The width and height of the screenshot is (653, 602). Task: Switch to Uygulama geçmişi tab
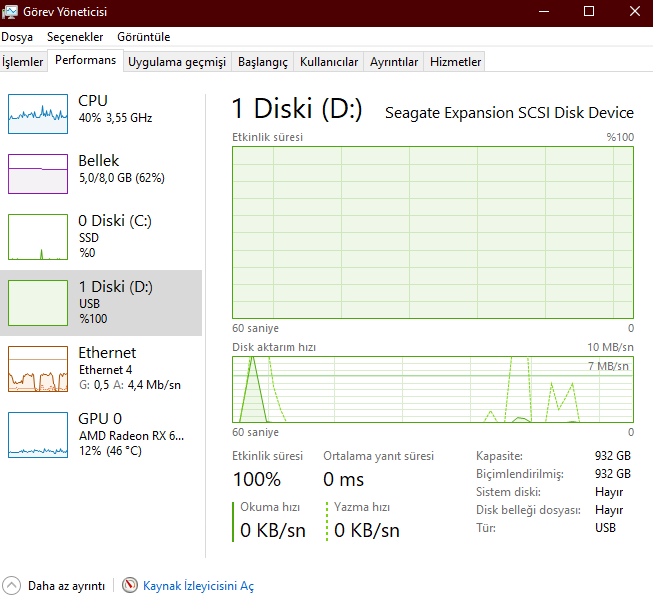[x=177, y=62]
